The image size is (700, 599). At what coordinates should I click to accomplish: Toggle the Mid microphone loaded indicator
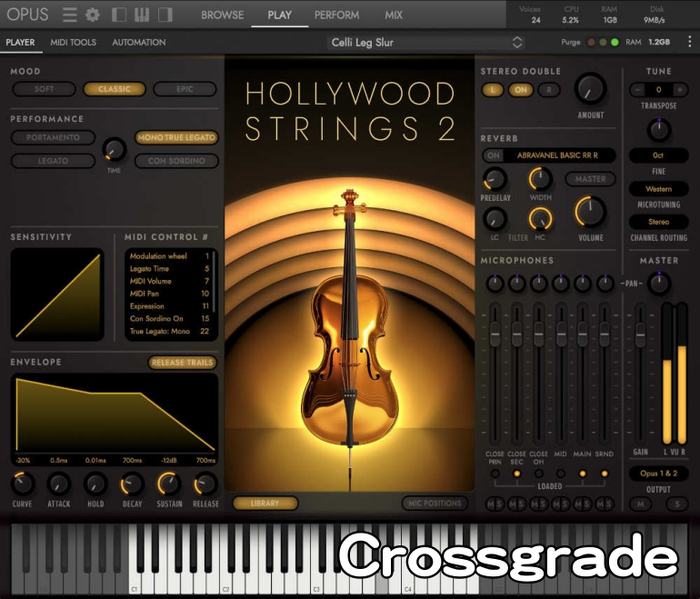coord(561,474)
